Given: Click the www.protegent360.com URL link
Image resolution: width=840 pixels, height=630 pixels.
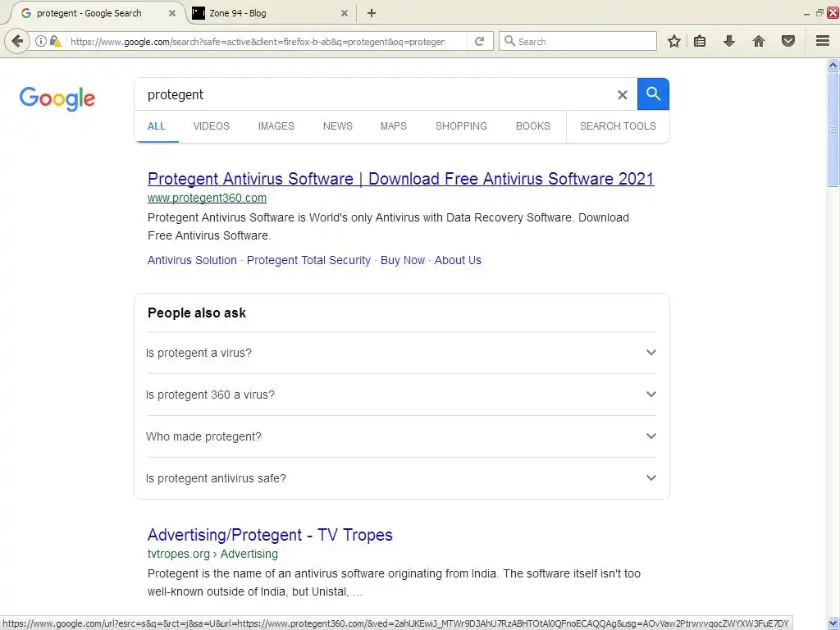Looking at the screenshot, I should [x=207, y=198].
